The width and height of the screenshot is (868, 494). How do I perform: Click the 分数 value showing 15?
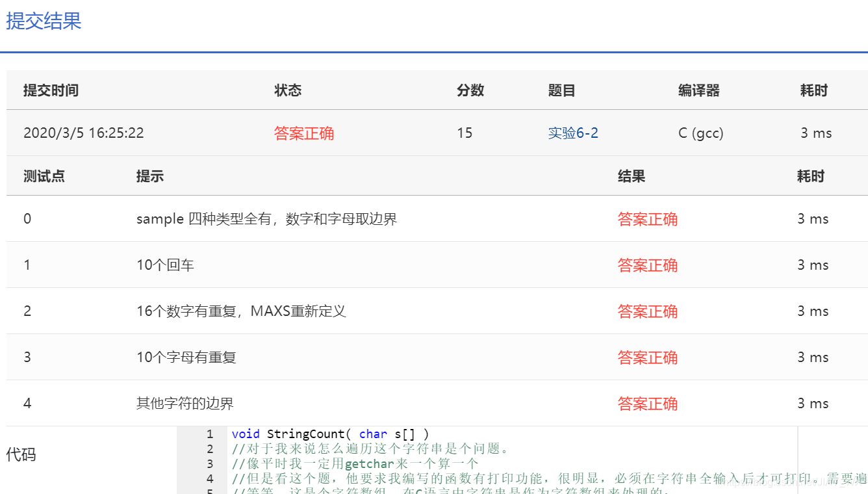(465, 133)
